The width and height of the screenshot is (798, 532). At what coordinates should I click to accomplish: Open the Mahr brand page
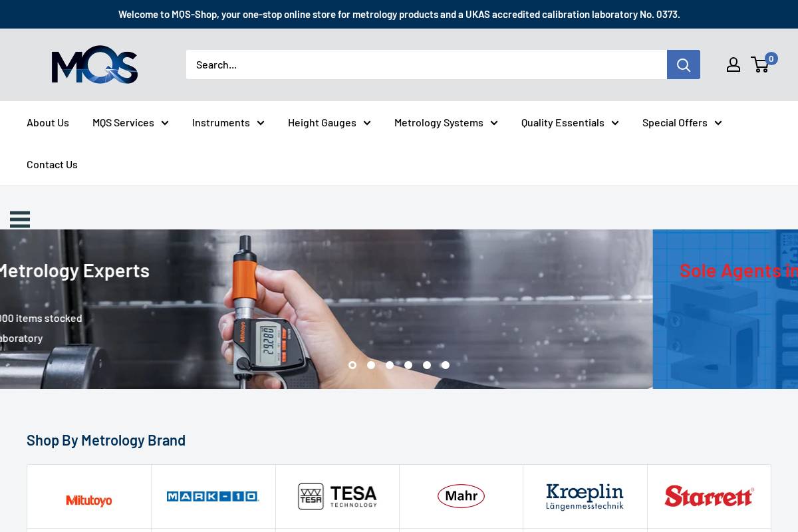coord(461,496)
